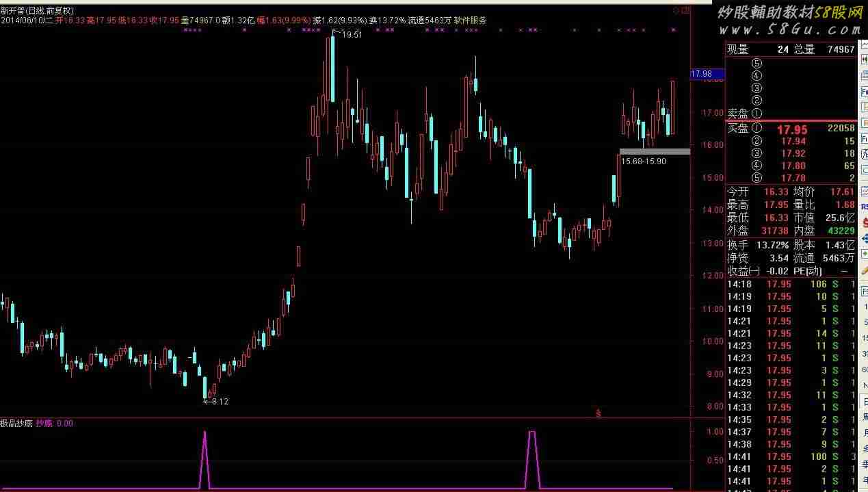Click the 8.12 low price label

click(x=219, y=402)
